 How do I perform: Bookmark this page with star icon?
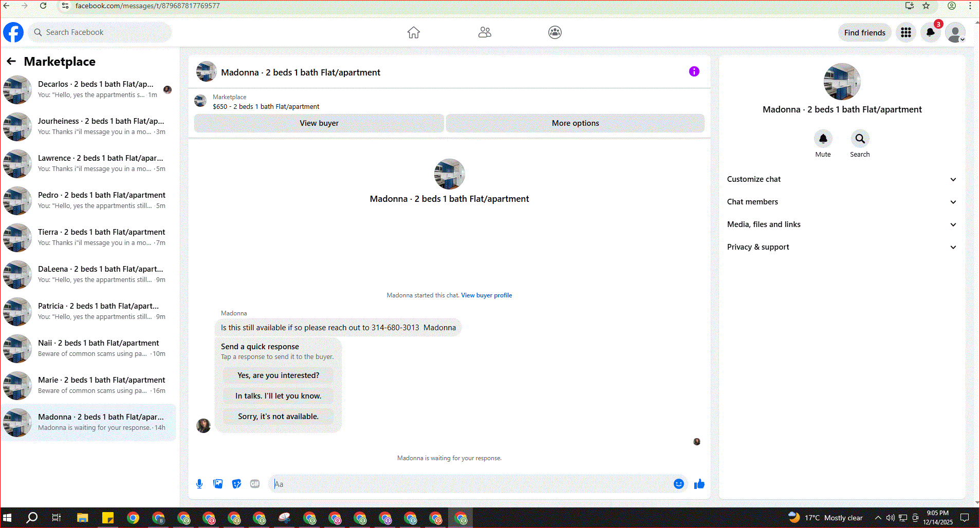926,6
